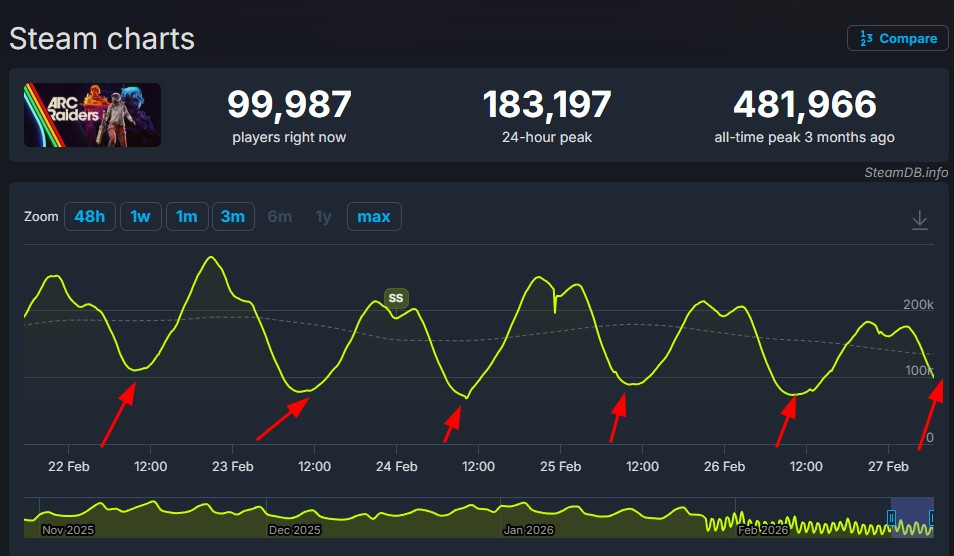
Task: Click Nov 2025 in the navigator timeline
Action: (68, 530)
